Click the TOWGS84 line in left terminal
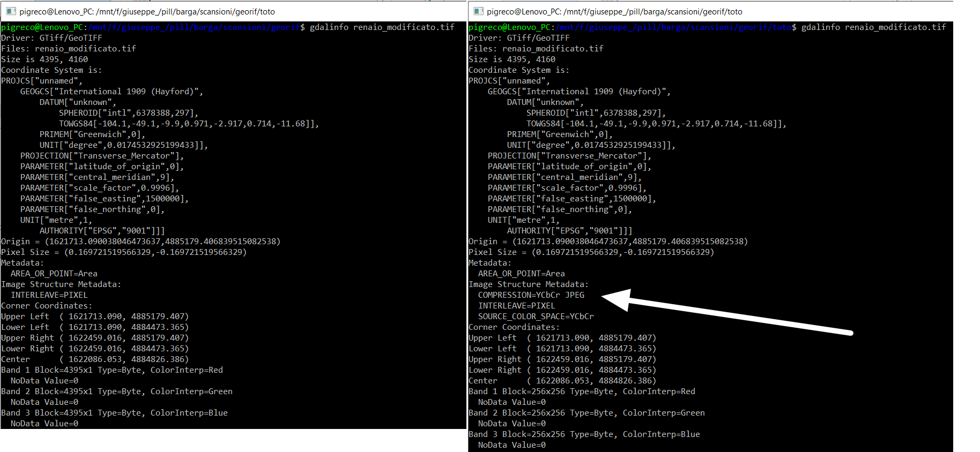The height and width of the screenshot is (452, 980). tap(189, 124)
